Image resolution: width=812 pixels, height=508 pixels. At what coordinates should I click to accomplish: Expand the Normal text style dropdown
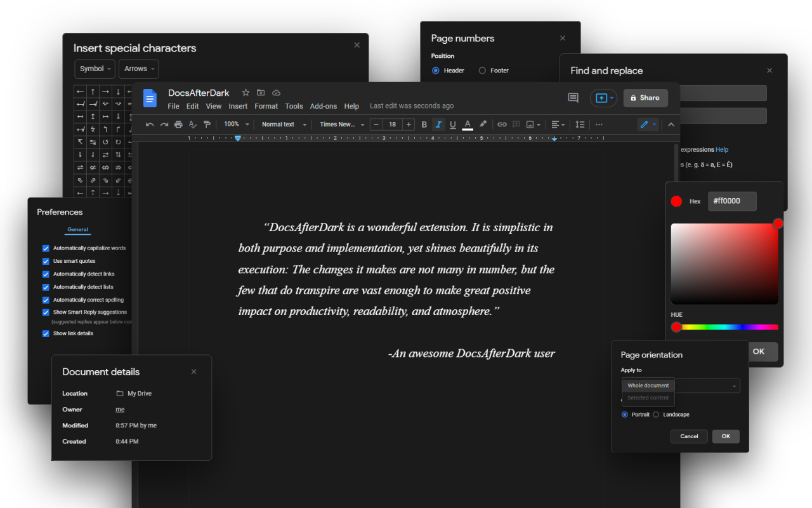[x=284, y=124]
